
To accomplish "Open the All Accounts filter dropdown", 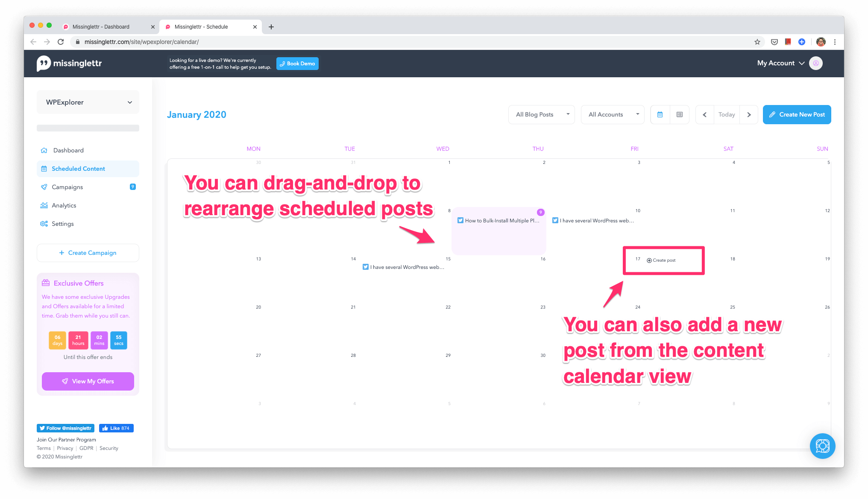I will (613, 114).
